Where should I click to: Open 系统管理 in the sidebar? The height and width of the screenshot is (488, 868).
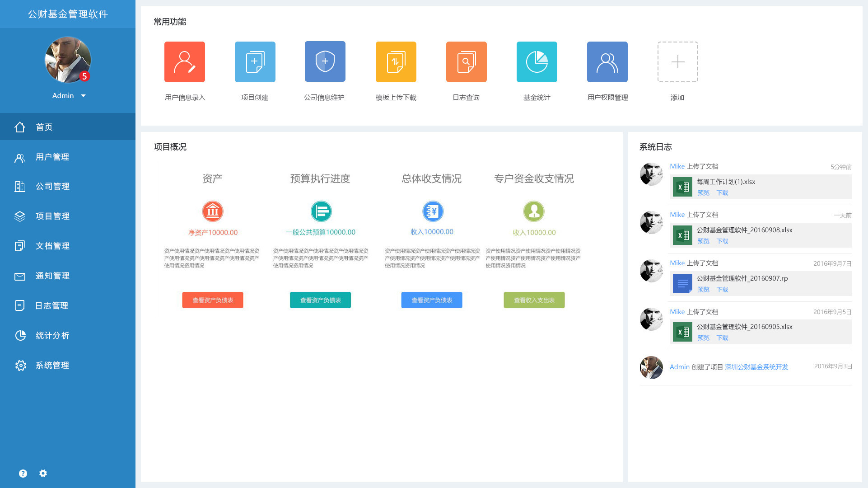coord(52,365)
